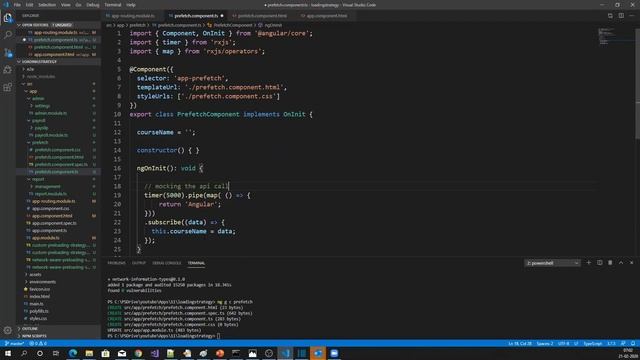This screenshot has width=640, height=360.
Task: Switch to the prefetch.component.html tab
Action: (262, 16)
